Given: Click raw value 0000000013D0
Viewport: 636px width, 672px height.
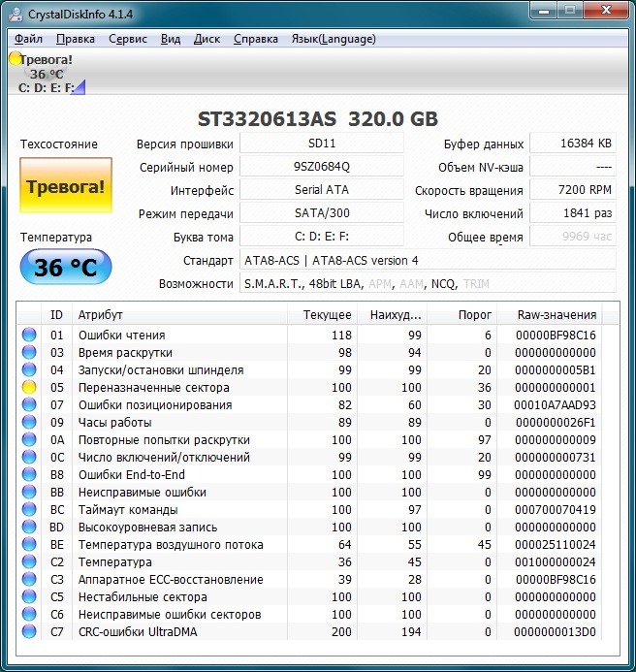Looking at the screenshot, I should (555, 631).
